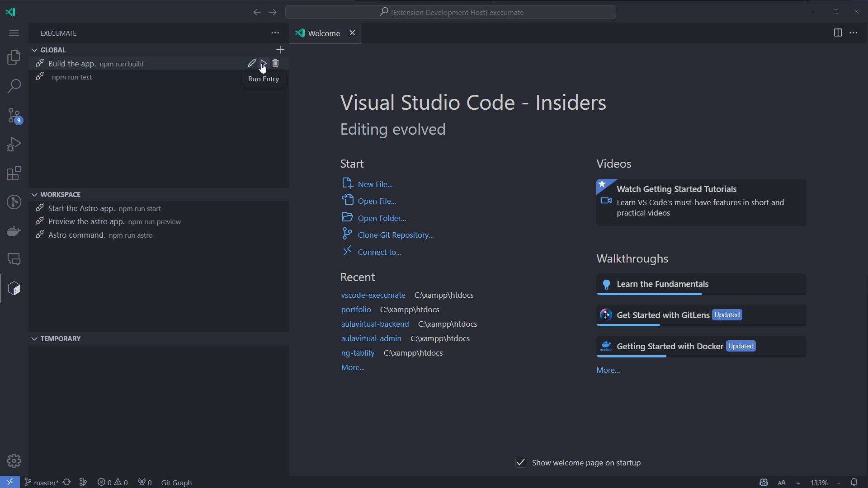Image resolution: width=868 pixels, height=488 pixels.
Task: Open recent project vscode-execumate
Action: (373, 295)
